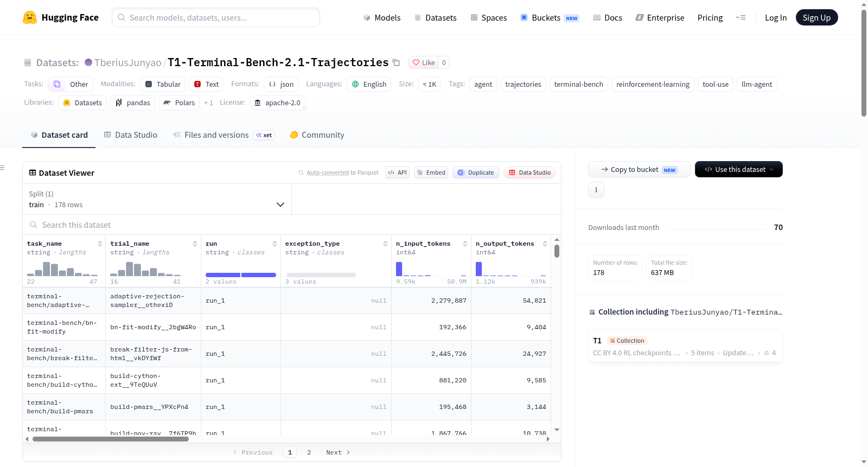Open the TberiusJunyao profile link
Image resolution: width=868 pixels, height=467 pixels.
127,62
